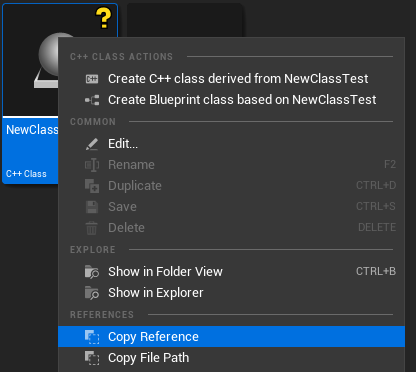This screenshot has width=416, height=372.
Task: Select Rename in the context menu
Action: tap(231, 165)
